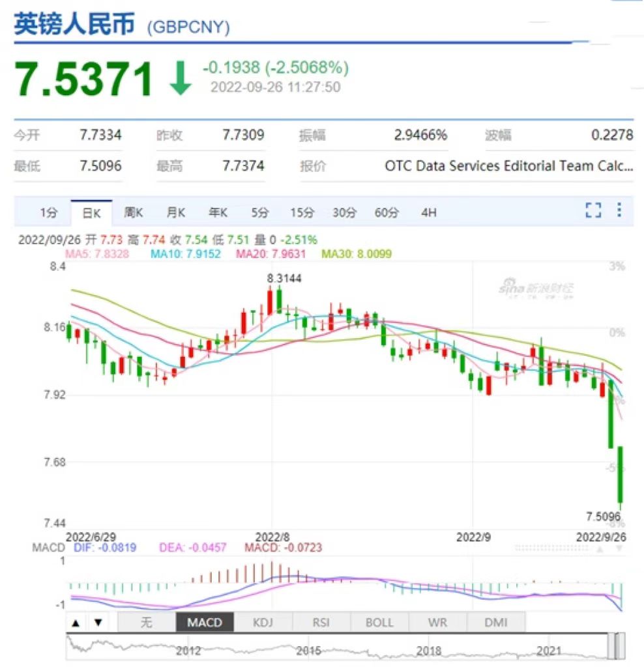Screen dimensions: 644x667
Task: Select the 月K monthly chart tab
Action: pyautogui.click(x=175, y=213)
